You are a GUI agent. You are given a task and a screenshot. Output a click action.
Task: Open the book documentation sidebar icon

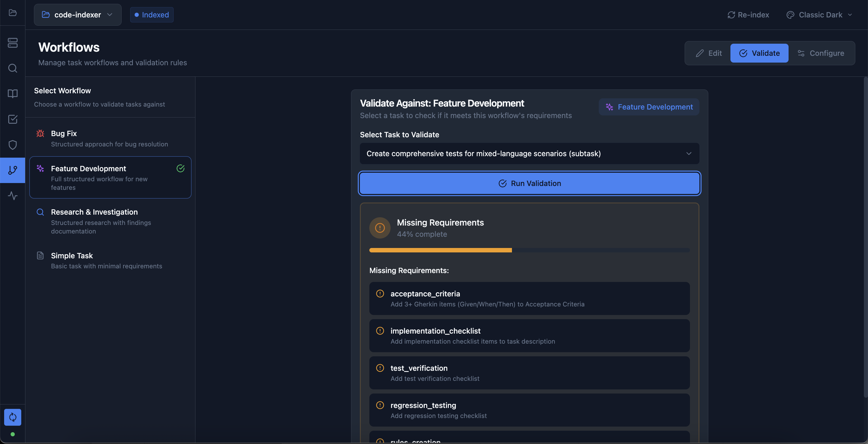tap(12, 94)
